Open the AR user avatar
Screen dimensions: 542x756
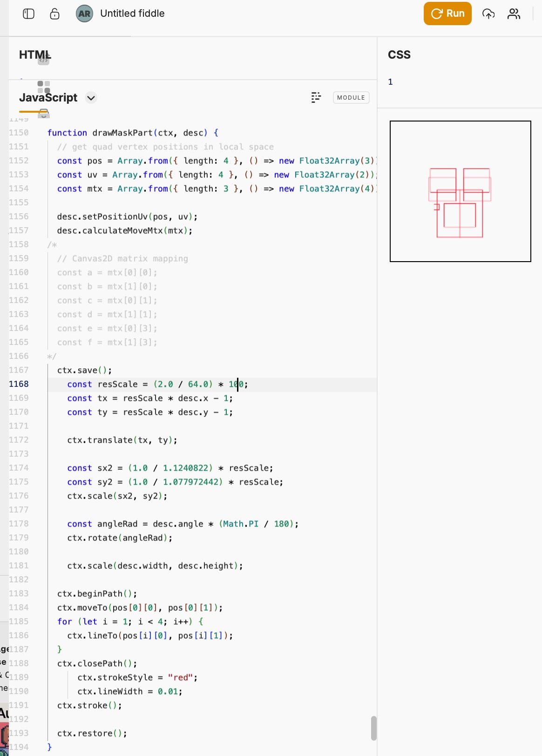tap(84, 13)
